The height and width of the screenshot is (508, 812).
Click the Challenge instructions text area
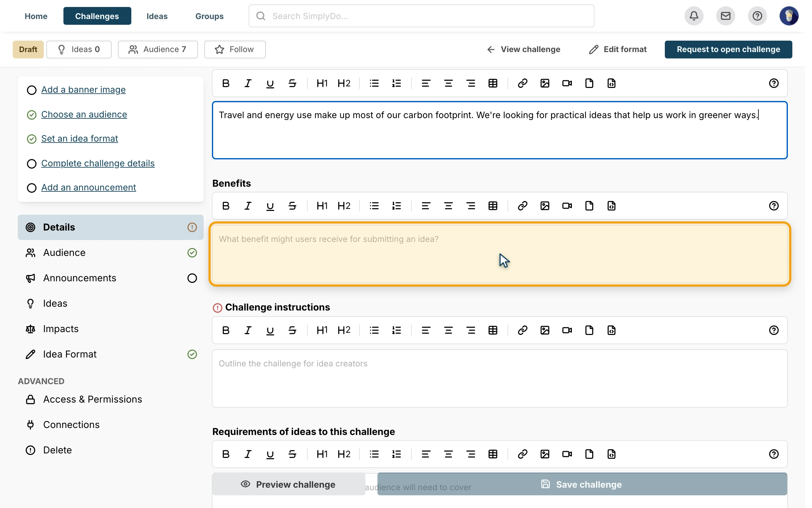[x=500, y=379]
